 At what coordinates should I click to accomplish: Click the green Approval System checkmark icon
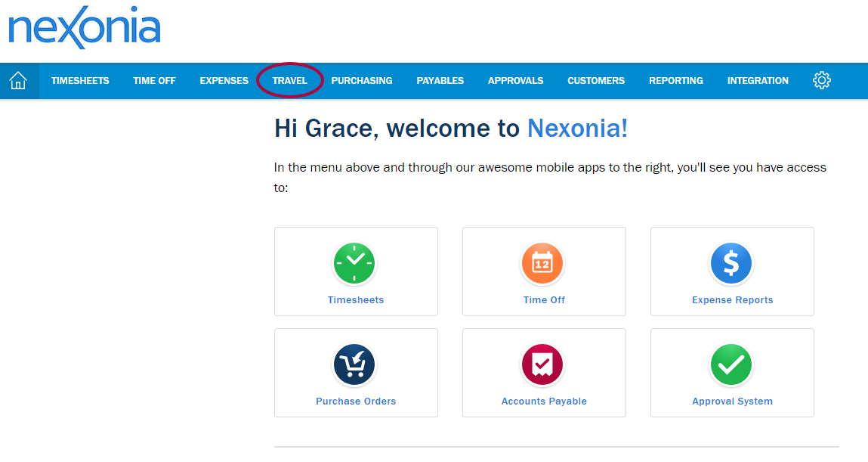click(x=731, y=364)
